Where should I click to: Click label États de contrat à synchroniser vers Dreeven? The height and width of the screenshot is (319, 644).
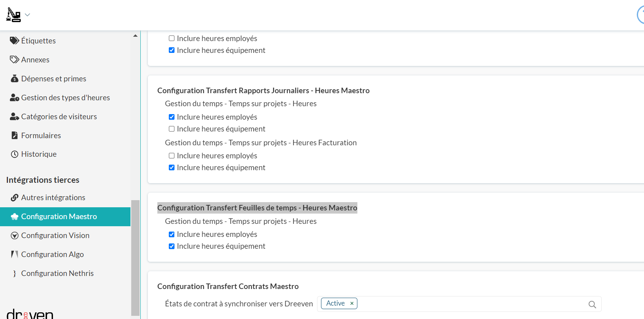click(x=239, y=304)
